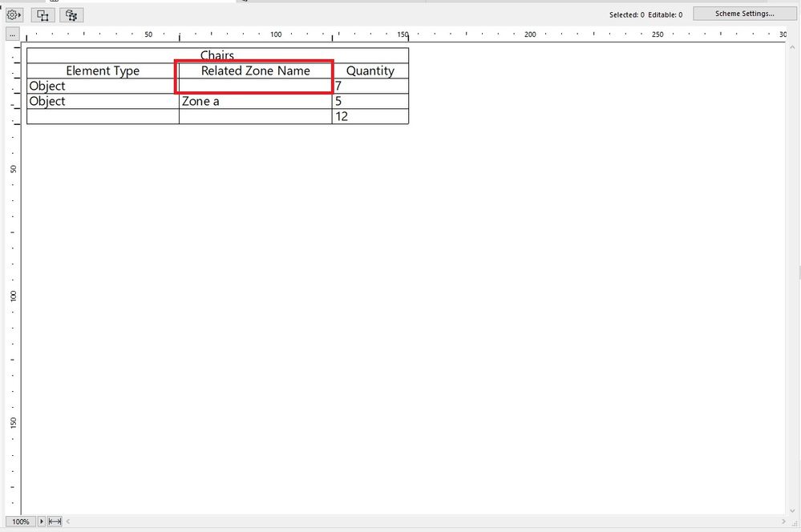Click the Chairs schedule title cell
Screen dimensions: 801x532
coord(217,54)
